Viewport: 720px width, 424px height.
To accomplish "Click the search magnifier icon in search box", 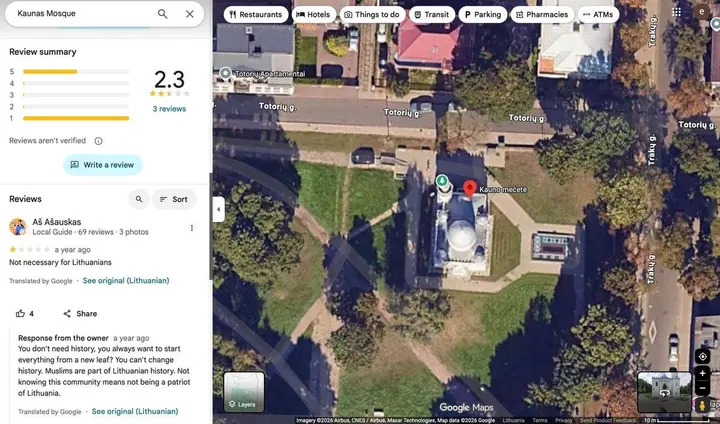I will [163, 14].
